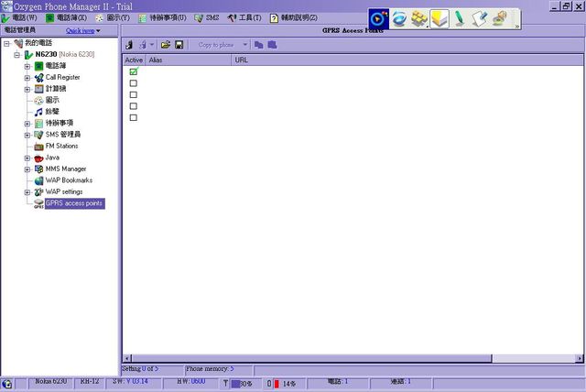Open the 電話簿(X) menu

tap(66, 17)
